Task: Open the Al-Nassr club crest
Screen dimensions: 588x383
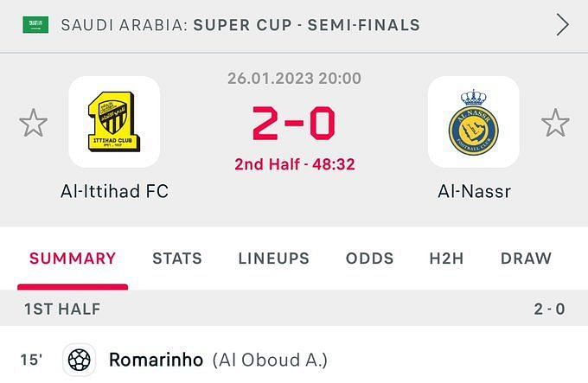Action: point(474,122)
